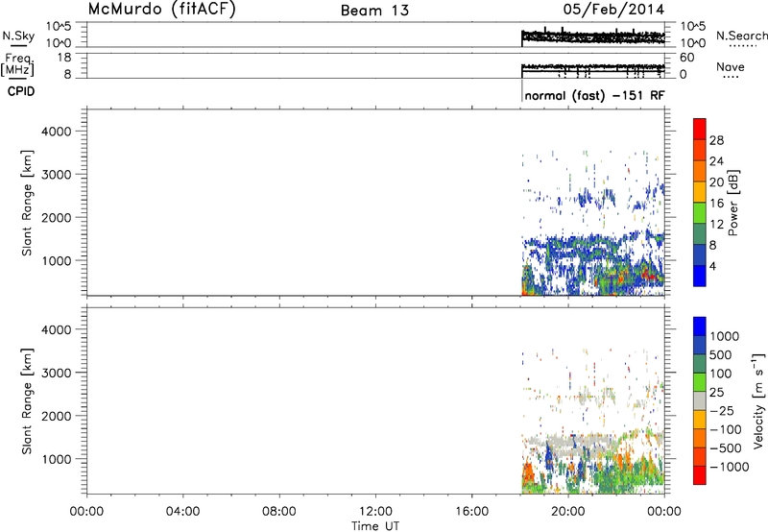
Task: Click the gray segment of Velocity color bar
Action: (700, 400)
